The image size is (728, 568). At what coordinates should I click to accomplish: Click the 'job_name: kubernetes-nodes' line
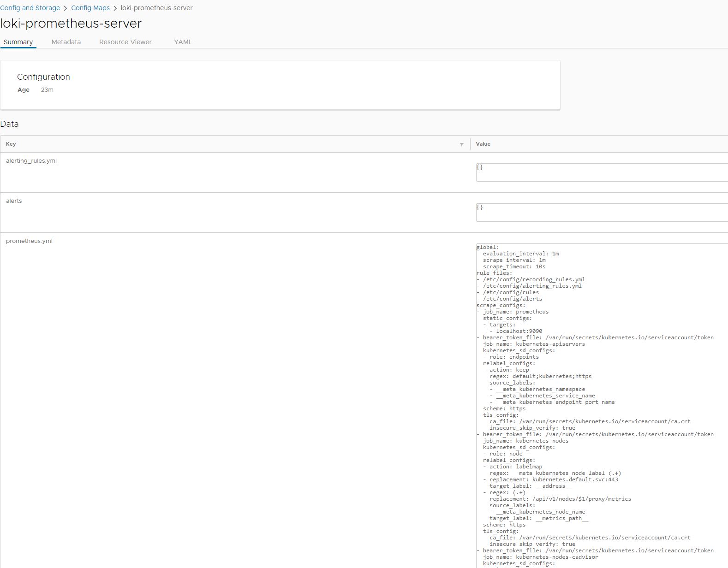point(525,441)
